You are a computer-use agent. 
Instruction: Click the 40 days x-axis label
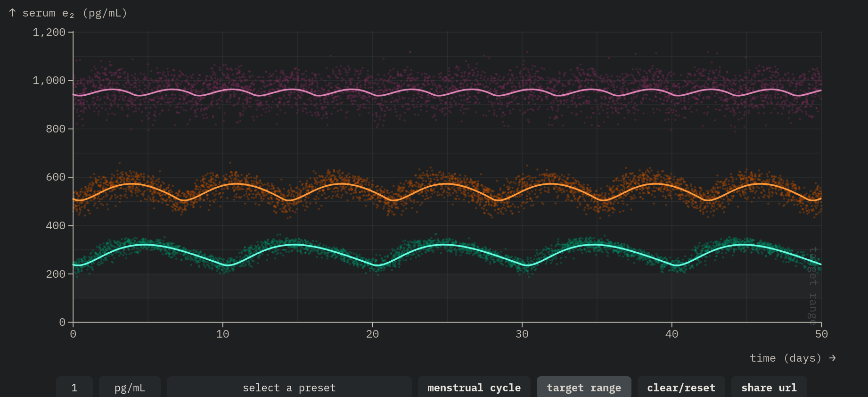tap(672, 334)
